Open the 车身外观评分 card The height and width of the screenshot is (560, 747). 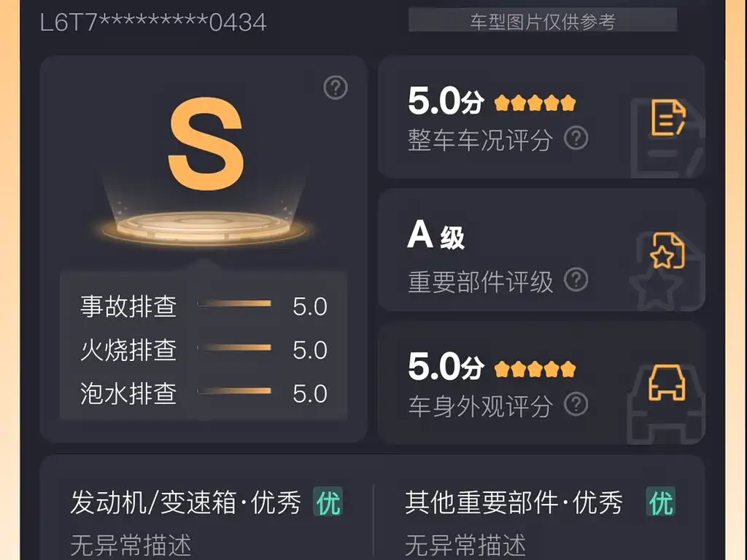pos(541,384)
